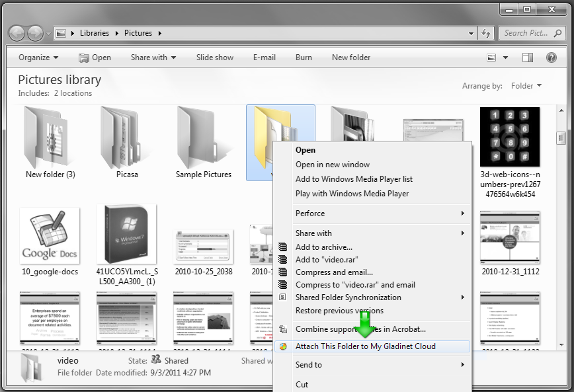Click the WinRAR icon beside Add to archive
Viewport: 574px width, 392px height.
[x=282, y=247]
